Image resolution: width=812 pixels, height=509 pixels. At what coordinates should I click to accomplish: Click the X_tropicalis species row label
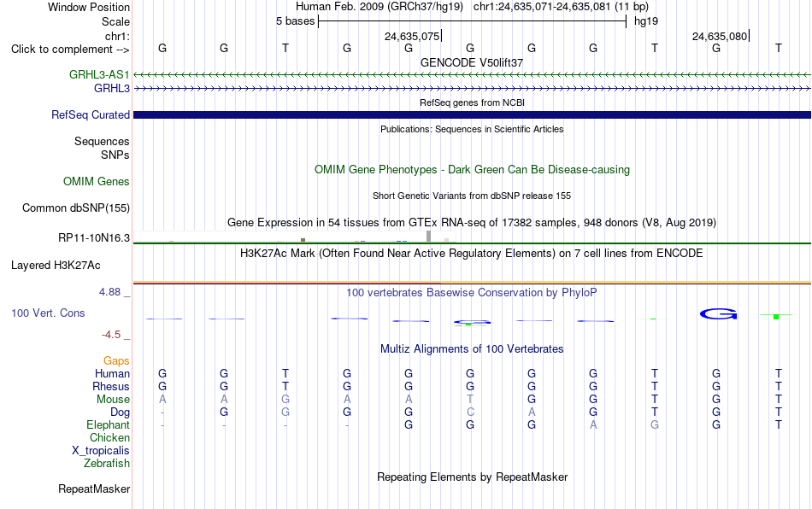click(x=101, y=451)
